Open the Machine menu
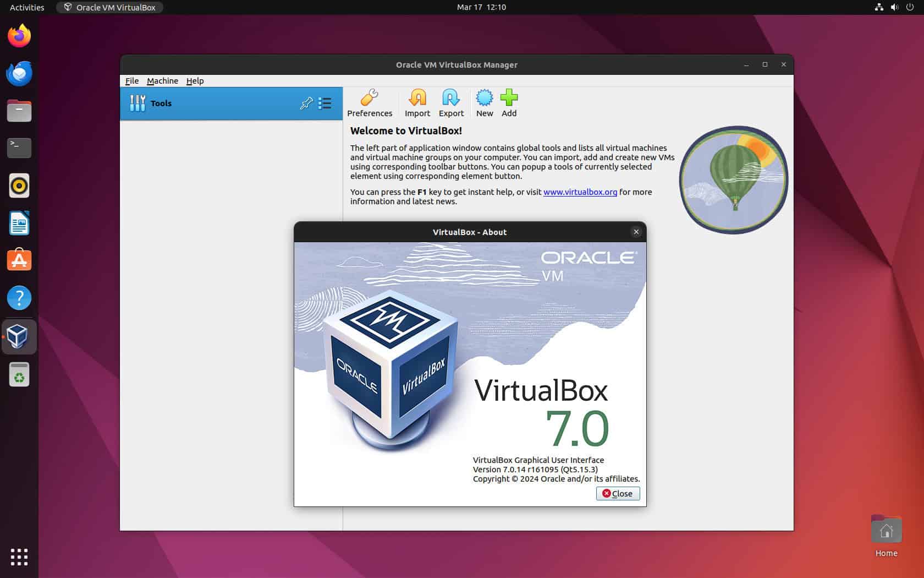Viewport: 924px width, 578px height. [x=162, y=80]
